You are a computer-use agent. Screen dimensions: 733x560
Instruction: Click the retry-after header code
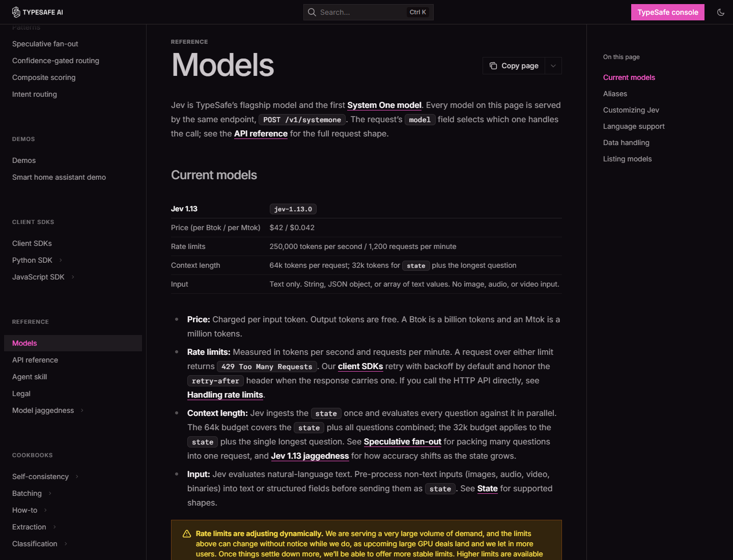click(x=215, y=381)
